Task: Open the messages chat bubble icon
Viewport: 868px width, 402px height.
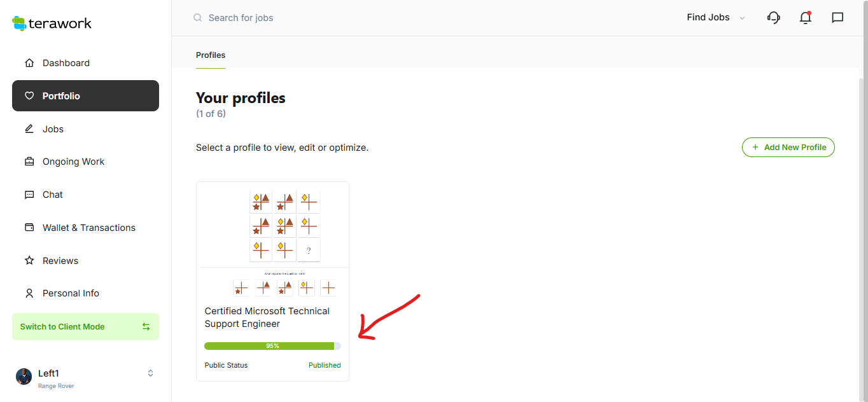Action: point(837,18)
